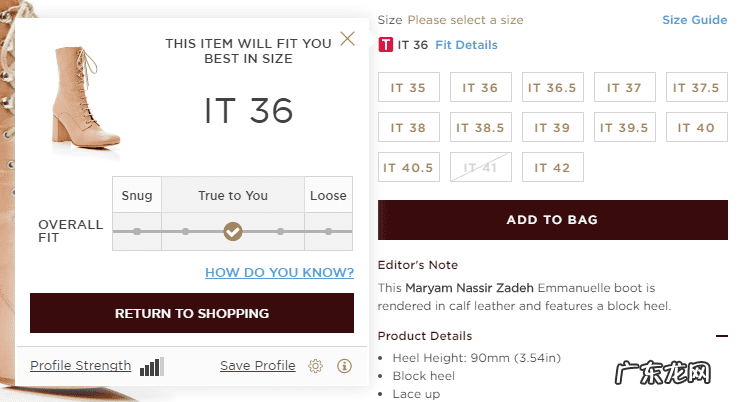Image resolution: width=749 pixels, height=402 pixels.
Task: Pick size IT 39.5
Action: 624,128
